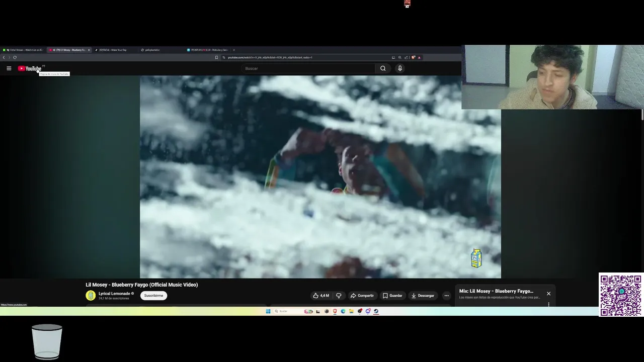Like the video with thumbs-up button
Viewport: 644px width, 362px height.
tap(321, 296)
